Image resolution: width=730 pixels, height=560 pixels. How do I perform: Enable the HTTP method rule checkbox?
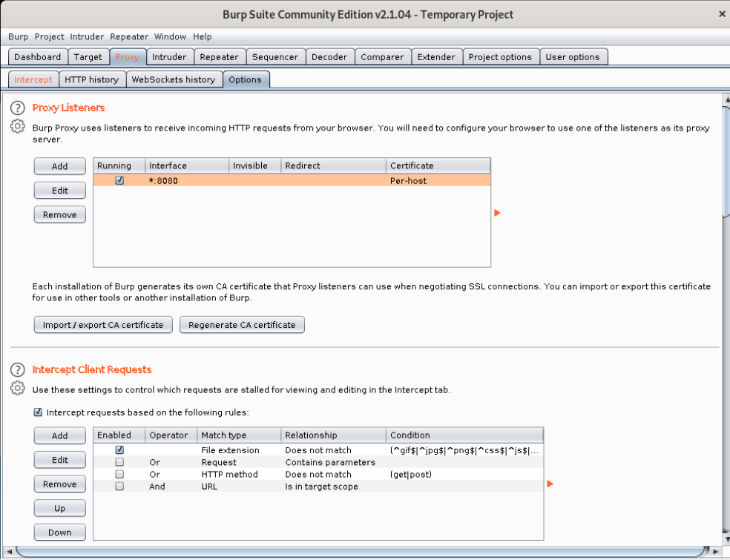click(x=119, y=475)
